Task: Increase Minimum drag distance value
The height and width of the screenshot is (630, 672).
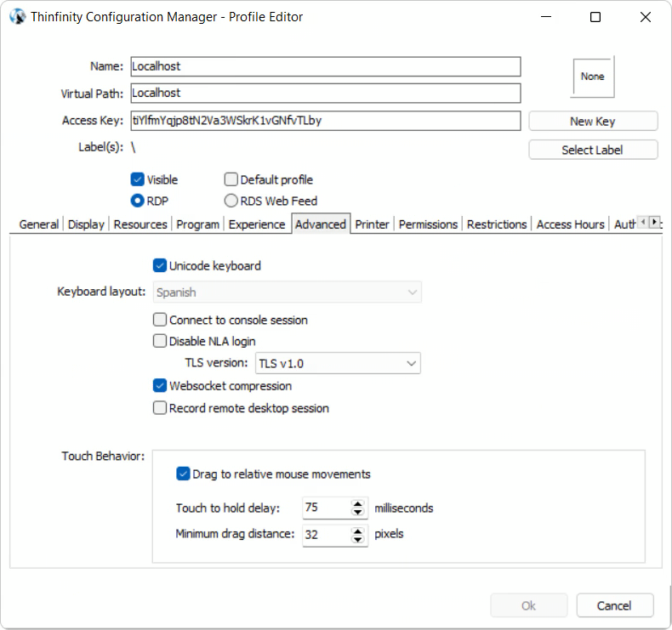Action: point(357,531)
